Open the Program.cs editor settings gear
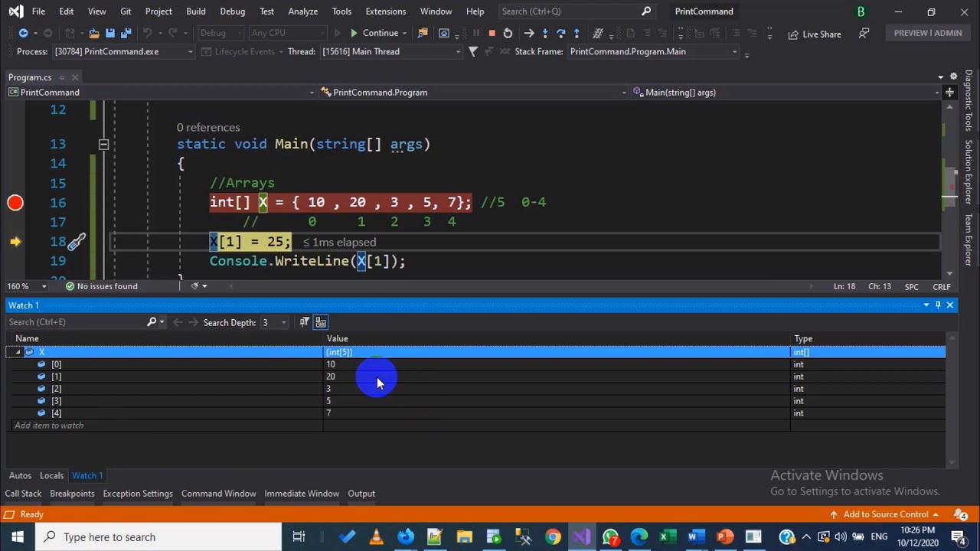This screenshot has width=980, height=551. [953, 77]
